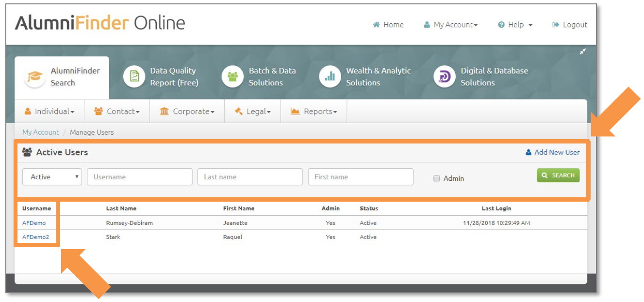644x302 pixels.
Task: Click the last name Rumsey-Debiram
Action: pos(130,223)
